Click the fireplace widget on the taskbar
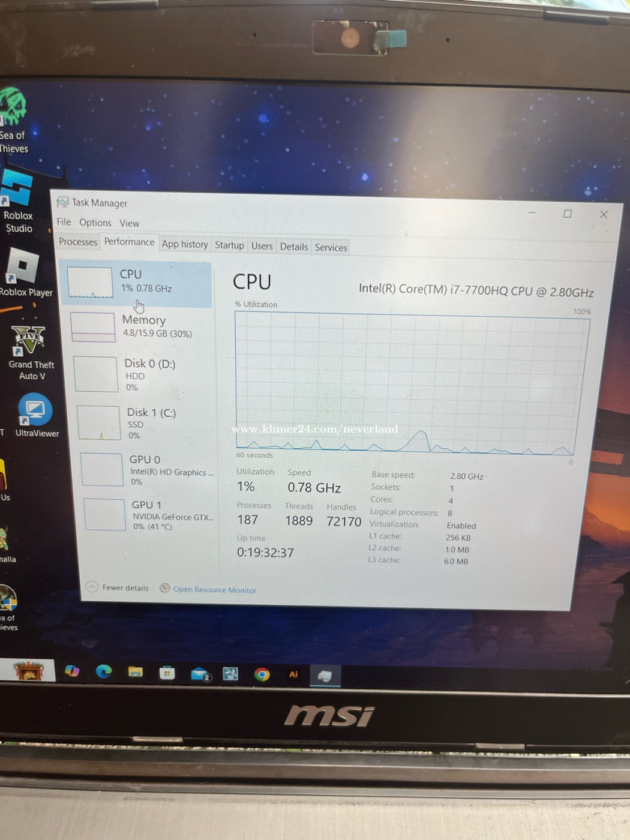630x840 pixels. click(x=28, y=670)
